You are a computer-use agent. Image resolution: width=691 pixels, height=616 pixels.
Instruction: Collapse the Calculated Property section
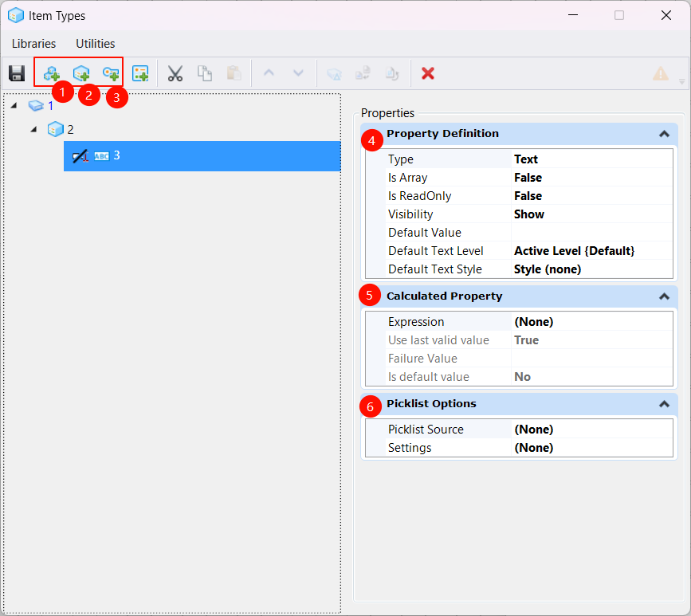point(663,296)
